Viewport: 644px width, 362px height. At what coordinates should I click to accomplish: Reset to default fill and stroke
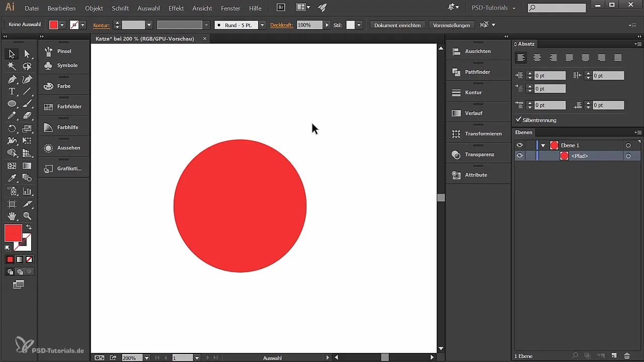[8, 248]
